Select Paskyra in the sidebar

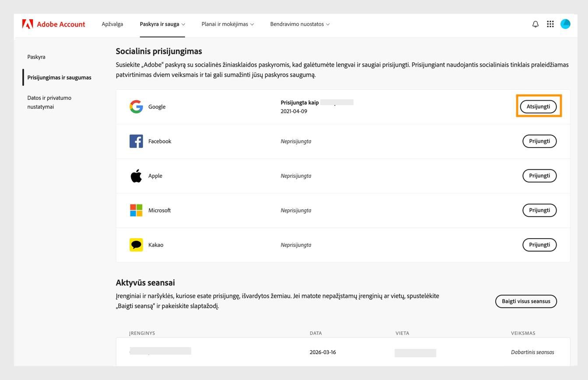point(37,56)
